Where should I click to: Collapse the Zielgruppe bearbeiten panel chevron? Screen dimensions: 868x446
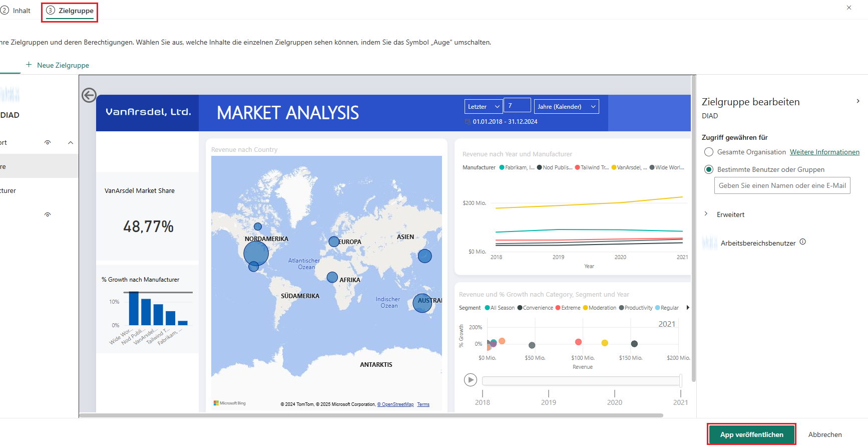pos(858,101)
